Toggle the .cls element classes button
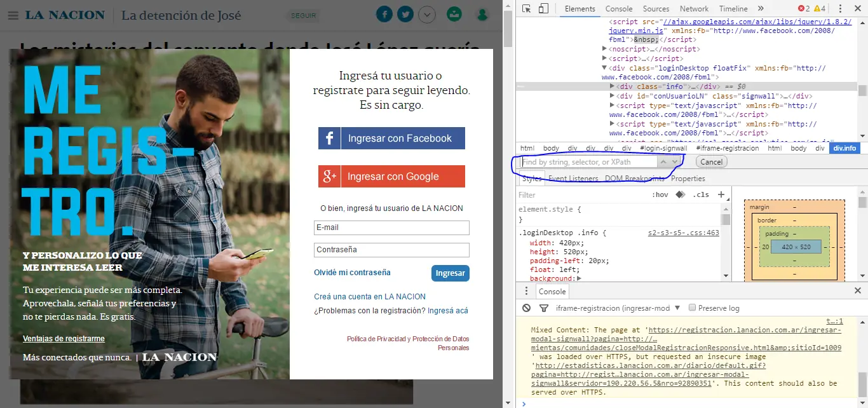This screenshot has width=868, height=408. (701, 195)
